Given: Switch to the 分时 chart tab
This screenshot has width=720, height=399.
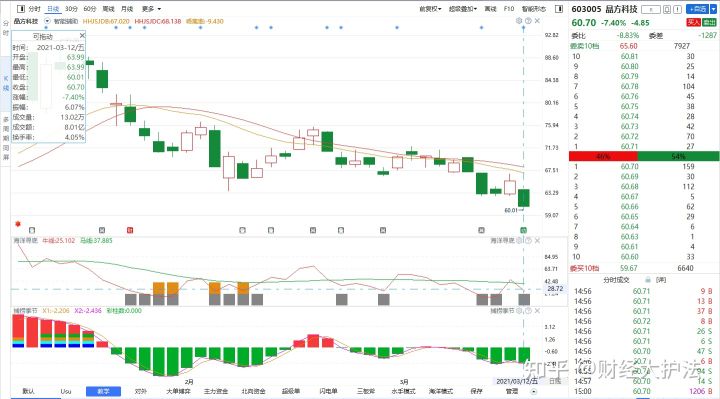Looking at the screenshot, I should (x=34, y=9).
